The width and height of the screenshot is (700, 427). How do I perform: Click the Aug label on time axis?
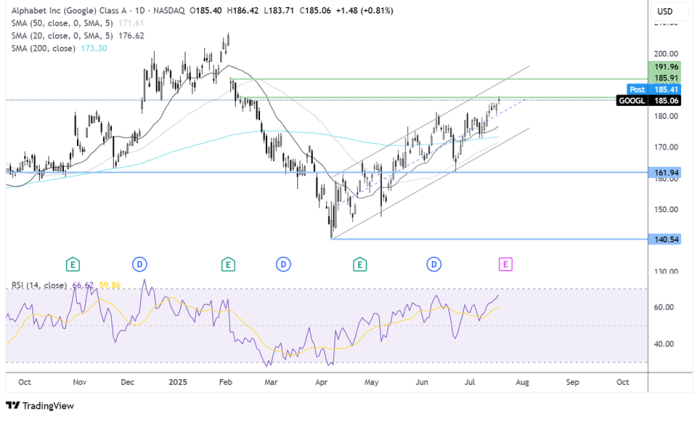coord(522,382)
